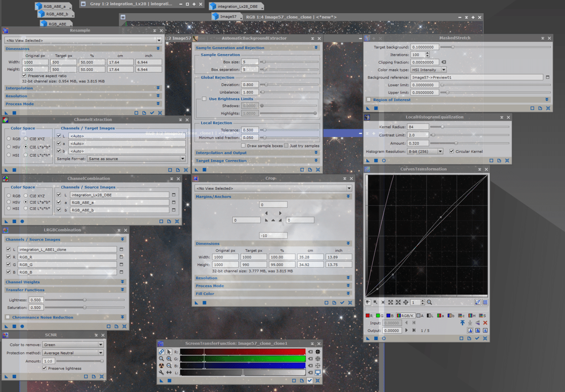Viewport: 565px width, 392px height.
Task: Toggle Preserve lightness in SCNR
Action: click(45, 368)
